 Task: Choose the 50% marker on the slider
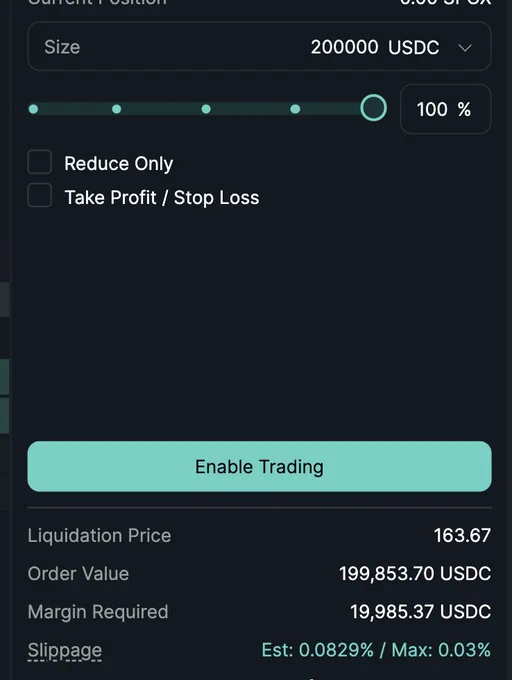[206, 109]
